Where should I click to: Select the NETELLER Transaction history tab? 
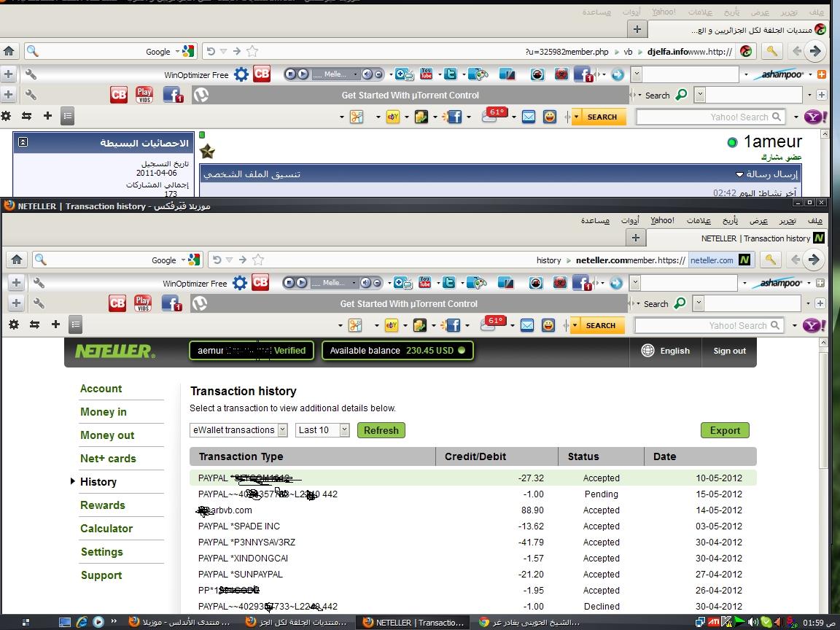tap(737, 238)
